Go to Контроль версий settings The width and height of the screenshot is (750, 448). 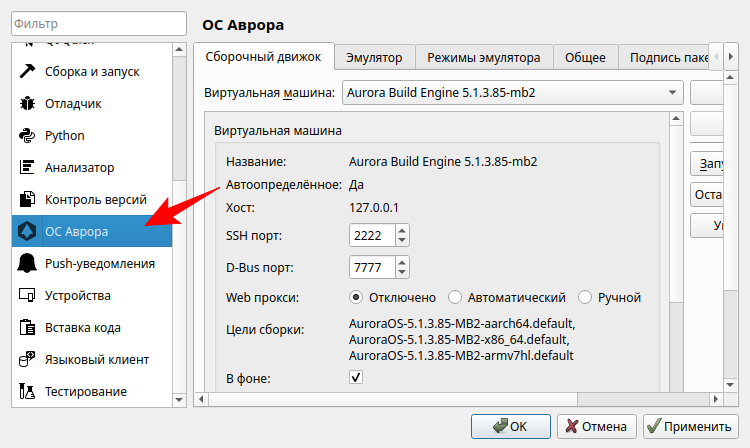point(92,199)
